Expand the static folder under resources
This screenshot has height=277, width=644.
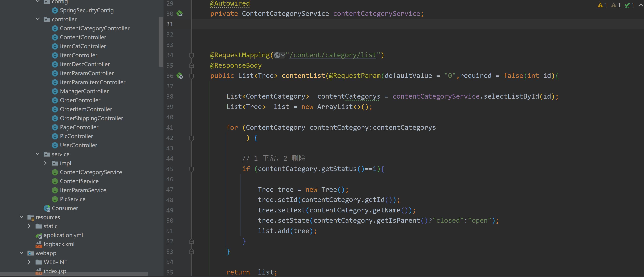point(29,226)
